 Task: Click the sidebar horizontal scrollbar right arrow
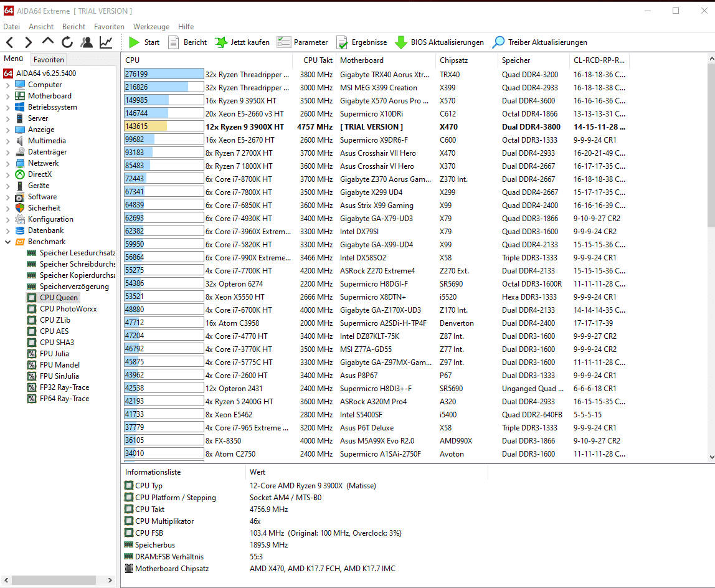110,581
